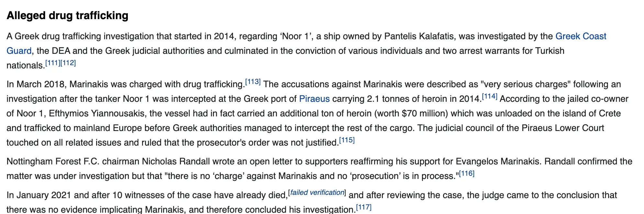Screen dimensions: 644x214
Task: Open citation [116] after Randall's quote
Action: [467, 173]
